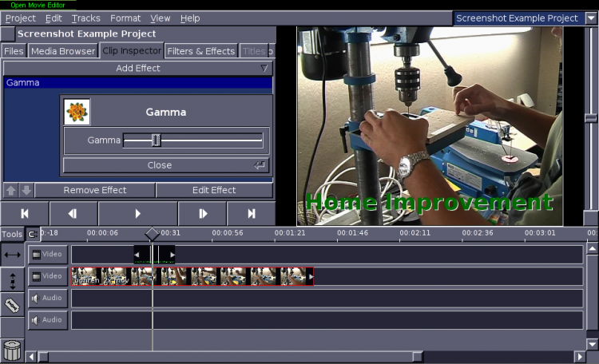Select the bohren_2x.mov video clip
Viewport: 599px width, 364px height.
click(192, 276)
